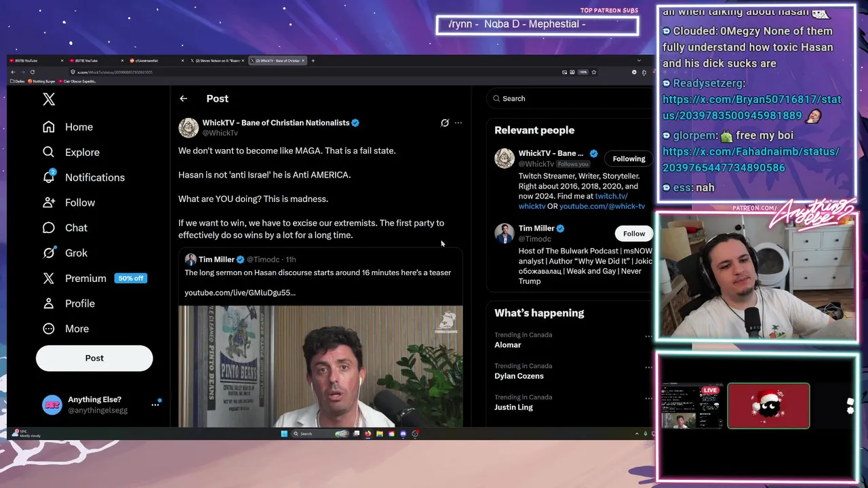This screenshot has height=488, width=868.
Task: Click the browser back arrow
Action: pyautogui.click(x=13, y=72)
